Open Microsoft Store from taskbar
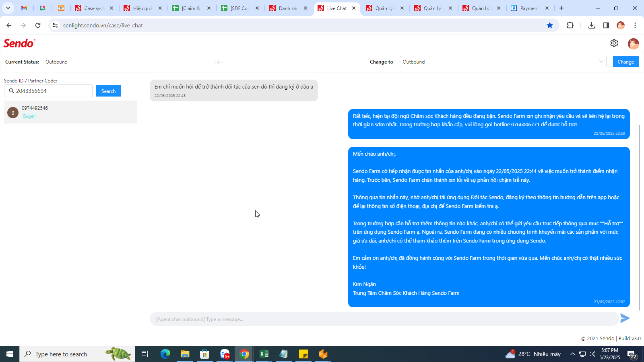644x362 pixels. point(205,354)
